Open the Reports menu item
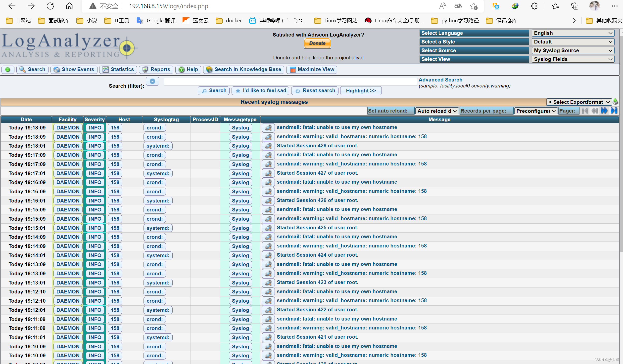 [156, 70]
